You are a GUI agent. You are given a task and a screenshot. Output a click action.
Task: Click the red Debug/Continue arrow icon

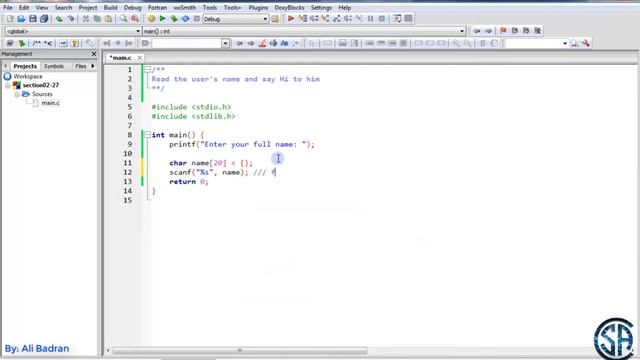(x=291, y=19)
